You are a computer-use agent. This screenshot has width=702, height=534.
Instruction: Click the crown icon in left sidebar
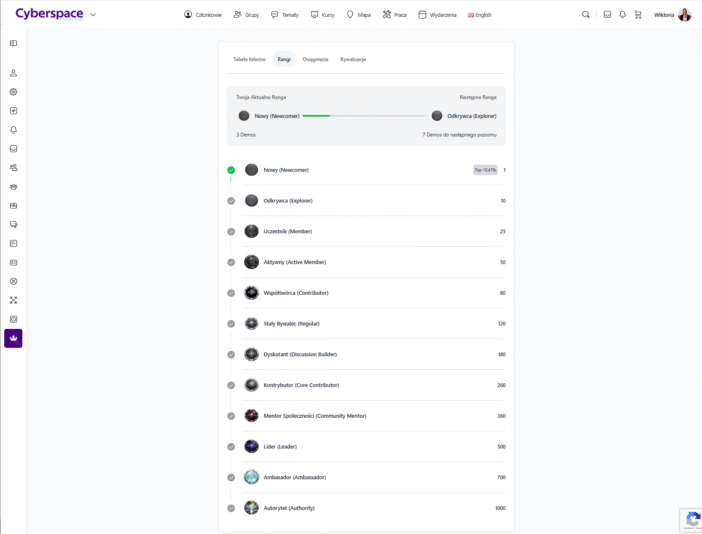click(13, 338)
